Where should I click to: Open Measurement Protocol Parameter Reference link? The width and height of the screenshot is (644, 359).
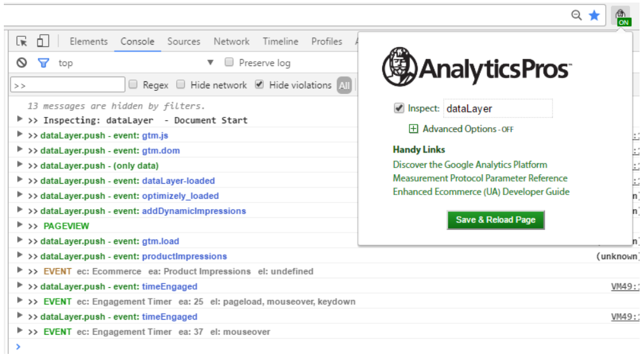point(480,178)
